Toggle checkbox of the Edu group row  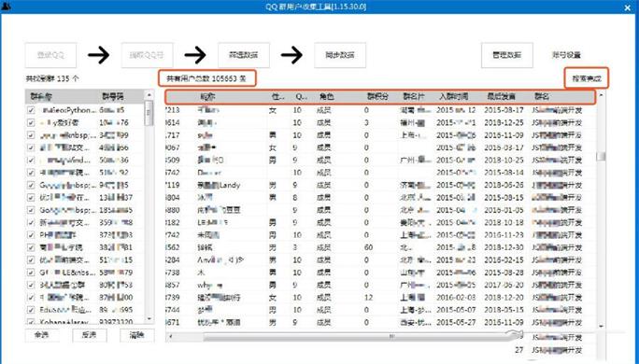point(31,310)
